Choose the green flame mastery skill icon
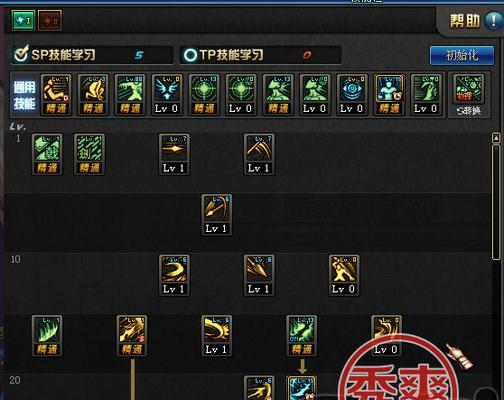Viewport: 504px width, 400px height. [x=47, y=336]
